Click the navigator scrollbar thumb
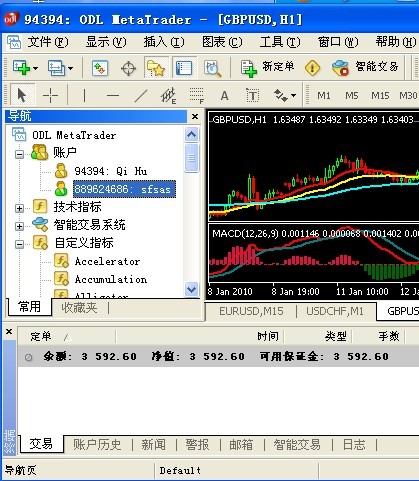The image size is (419, 481). [x=192, y=158]
